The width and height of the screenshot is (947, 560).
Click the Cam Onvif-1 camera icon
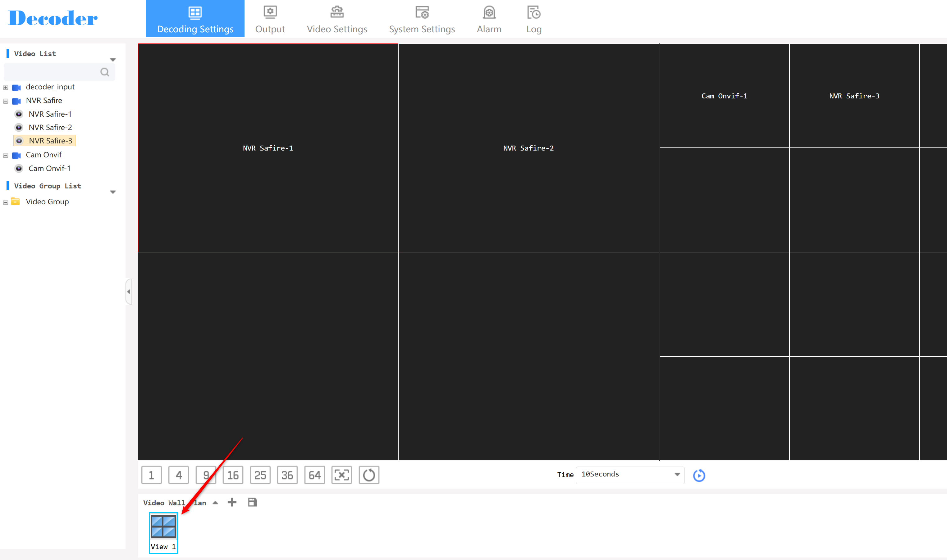[x=19, y=168]
